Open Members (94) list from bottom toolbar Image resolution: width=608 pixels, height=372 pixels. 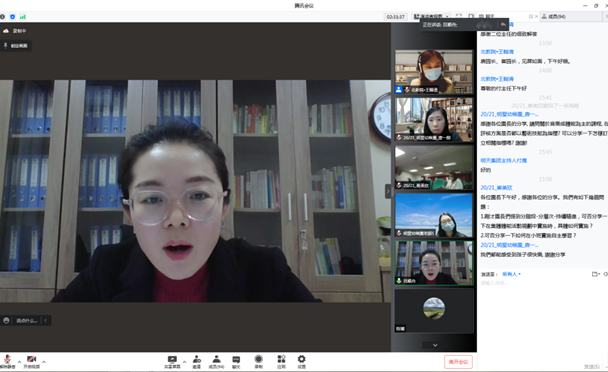(x=216, y=362)
